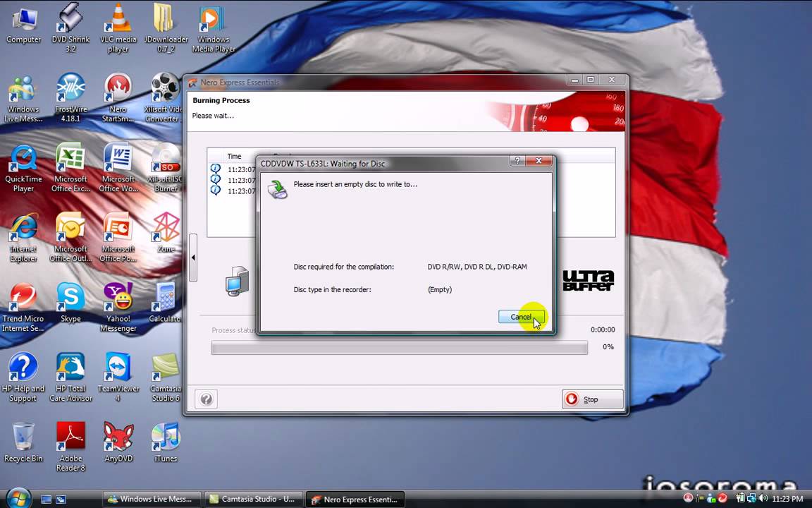Screen dimensions: 812x508
Task: Launch Camtasia Studio 6 shortcut
Action: pos(165,377)
